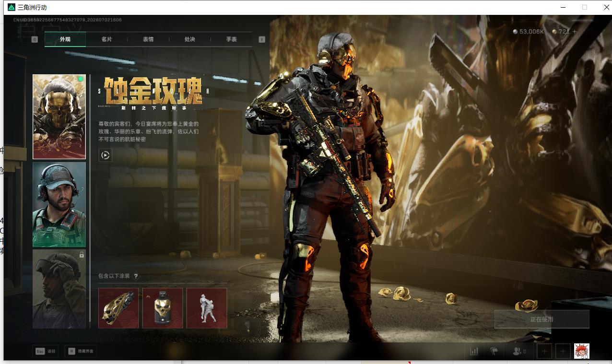Click the H 隐藏界面 button
This screenshot has height=364, width=612.
click(81, 351)
